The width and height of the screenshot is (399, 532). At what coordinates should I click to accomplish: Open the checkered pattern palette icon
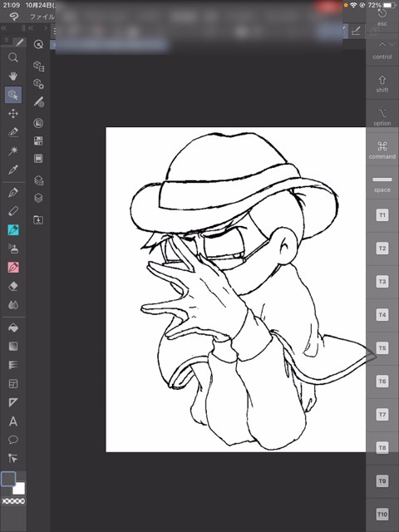tap(38, 140)
